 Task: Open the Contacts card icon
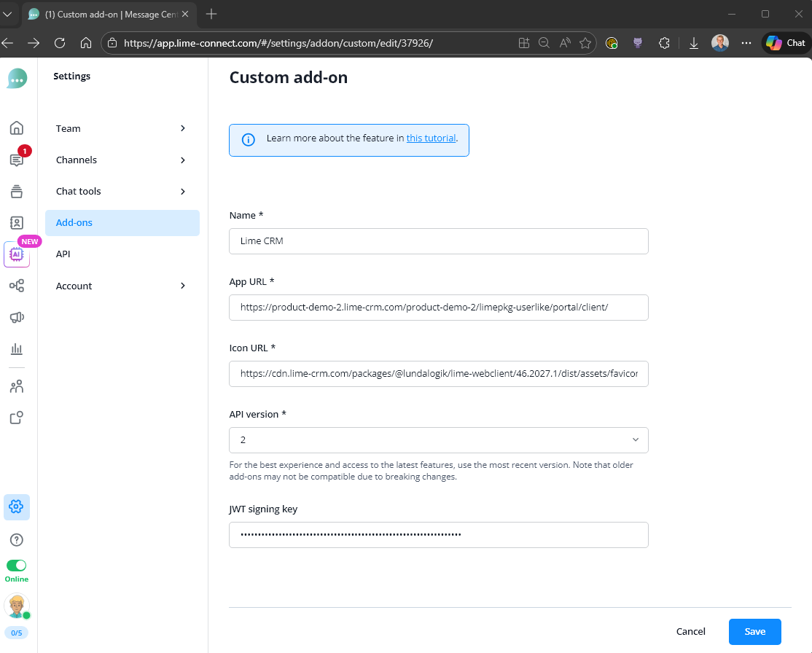(x=16, y=223)
